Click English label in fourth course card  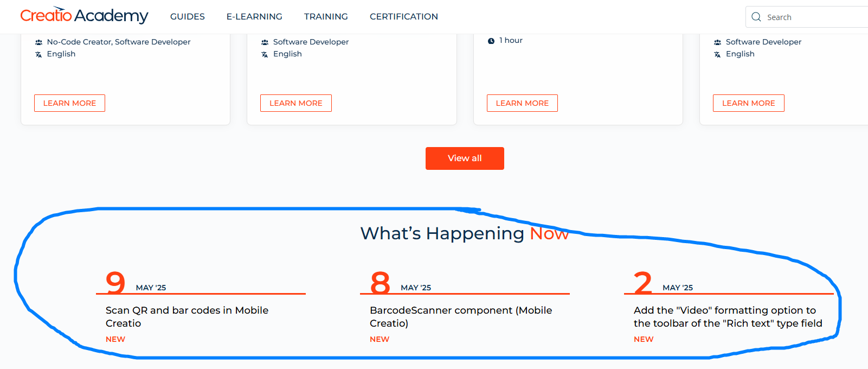[x=740, y=54]
